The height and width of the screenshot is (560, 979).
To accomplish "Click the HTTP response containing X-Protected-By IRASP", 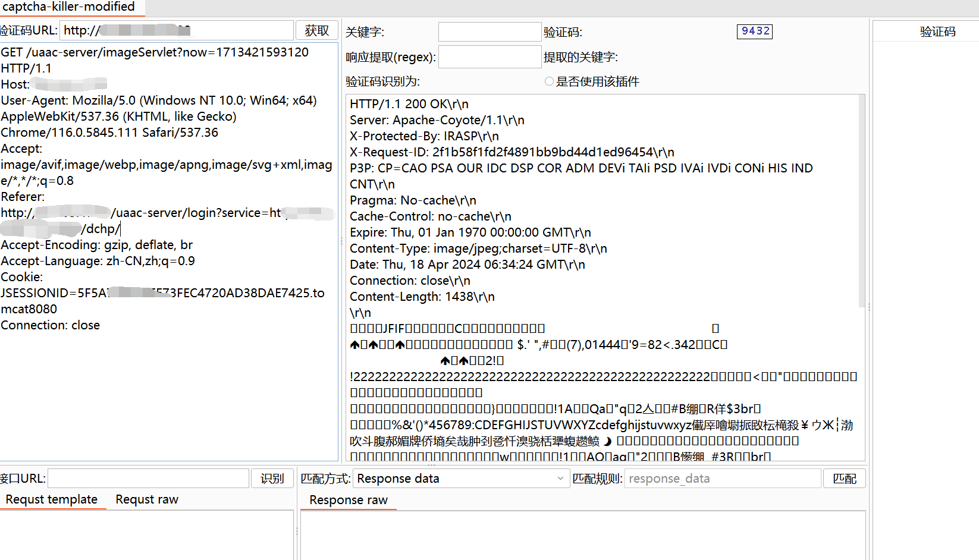I will (x=424, y=136).
